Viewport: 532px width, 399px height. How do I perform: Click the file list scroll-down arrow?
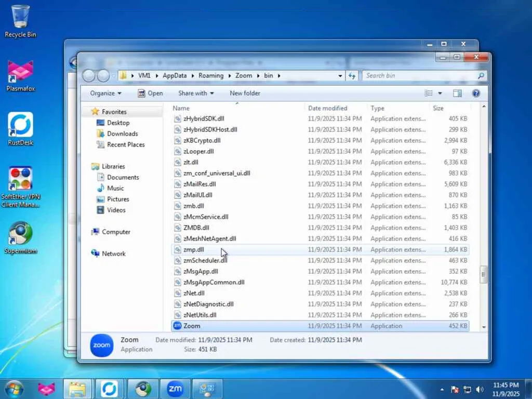[484, 327]
